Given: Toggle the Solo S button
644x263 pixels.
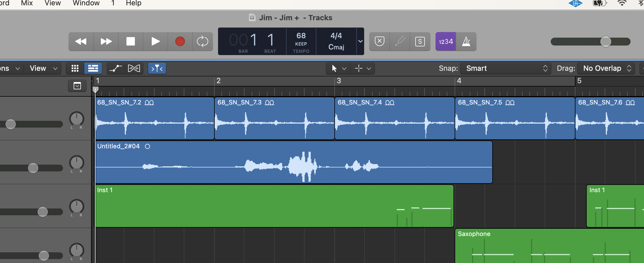Looking at the screenshot, I should coord(420,42).
